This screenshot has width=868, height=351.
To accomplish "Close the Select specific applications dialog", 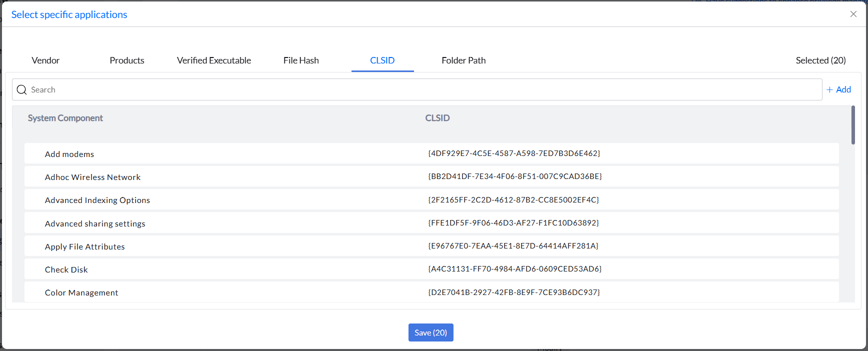I will pyautogui.click(x=853, y=14).
